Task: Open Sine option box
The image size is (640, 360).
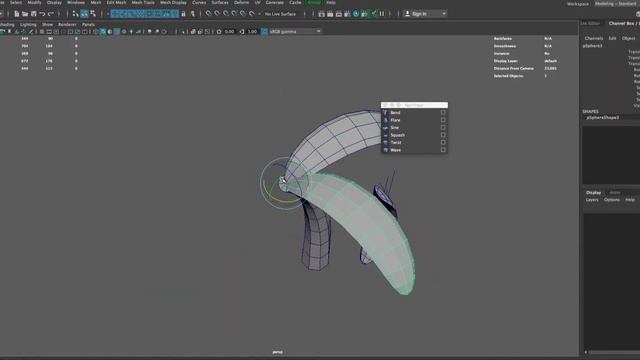Action: pos(443,128)
